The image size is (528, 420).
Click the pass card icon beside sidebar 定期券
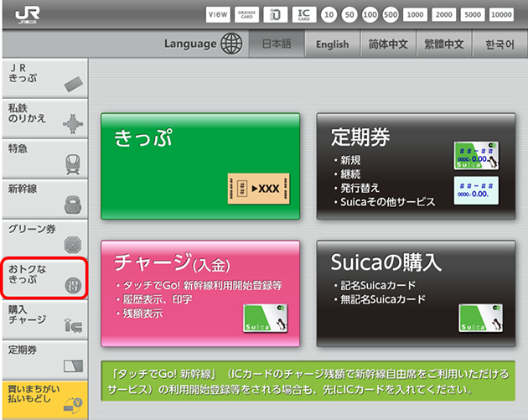click(74, 366)
